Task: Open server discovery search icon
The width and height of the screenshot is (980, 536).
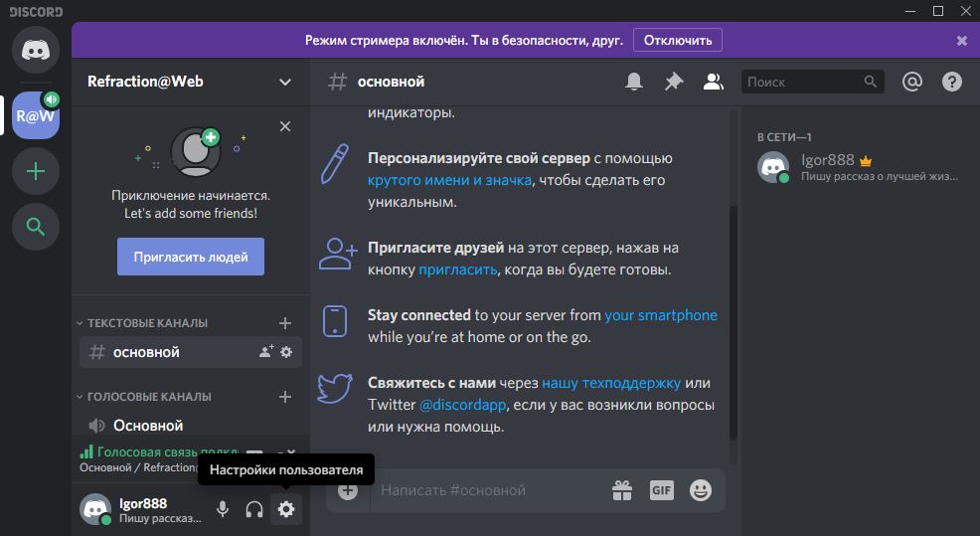Action: pos(36,227)
